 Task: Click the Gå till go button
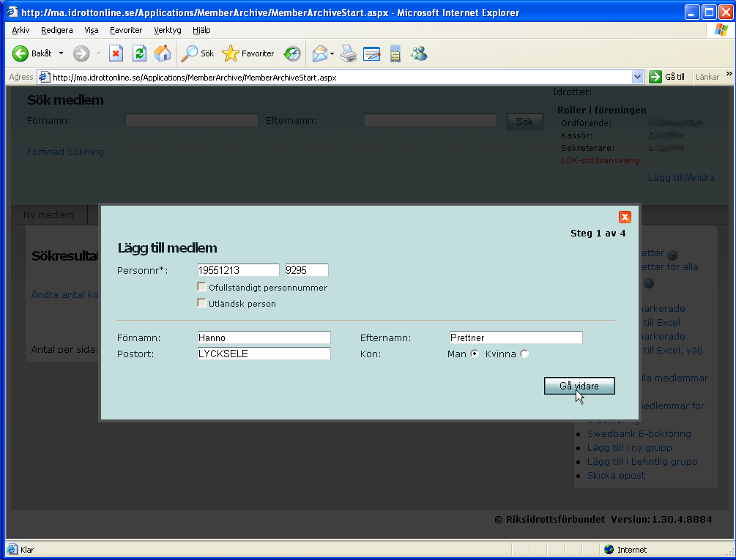pyautogui.click(x=666, y=77)
